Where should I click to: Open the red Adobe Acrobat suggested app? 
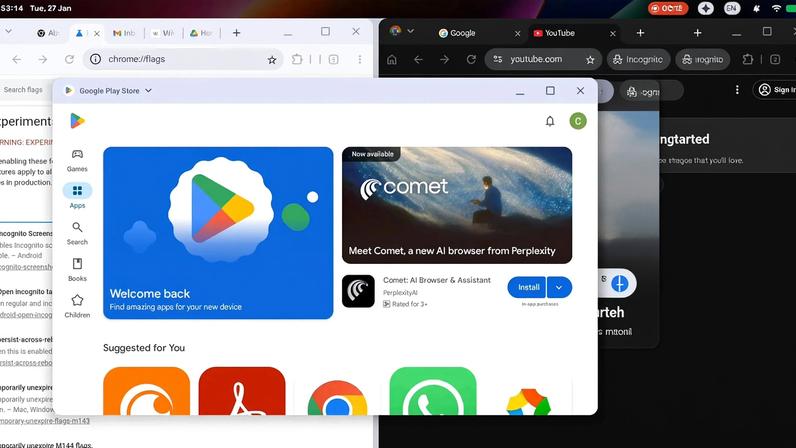pyautogui.click(x=242, y=391)
